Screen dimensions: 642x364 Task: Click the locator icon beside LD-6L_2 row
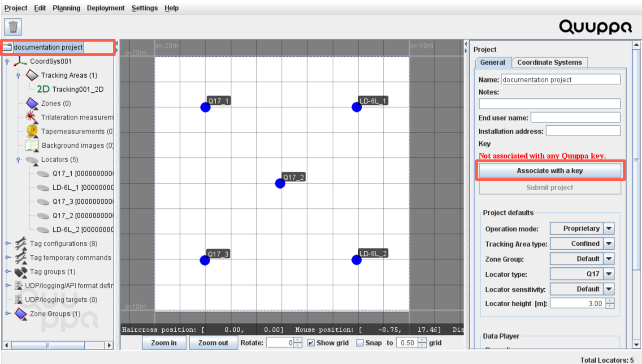point(43,230)
